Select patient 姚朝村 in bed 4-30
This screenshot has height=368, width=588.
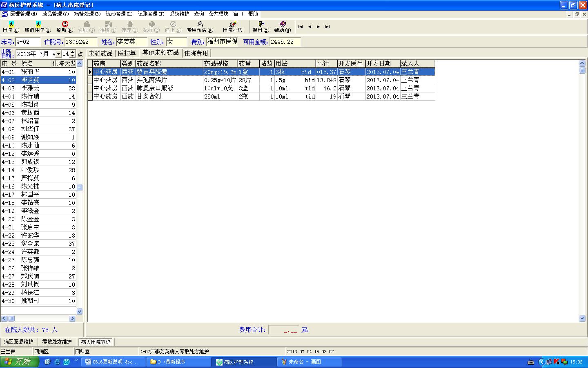point(38,301)
